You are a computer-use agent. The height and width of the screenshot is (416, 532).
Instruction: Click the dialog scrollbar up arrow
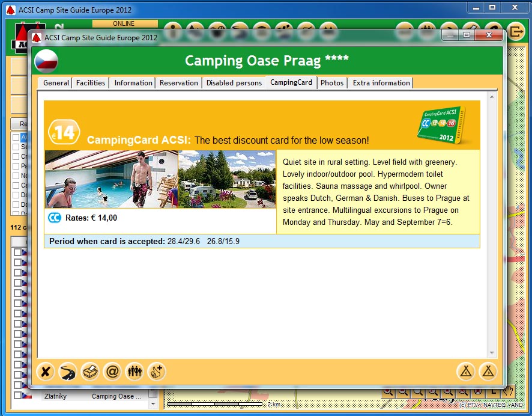pyautogui.click(x=492, y=97)
